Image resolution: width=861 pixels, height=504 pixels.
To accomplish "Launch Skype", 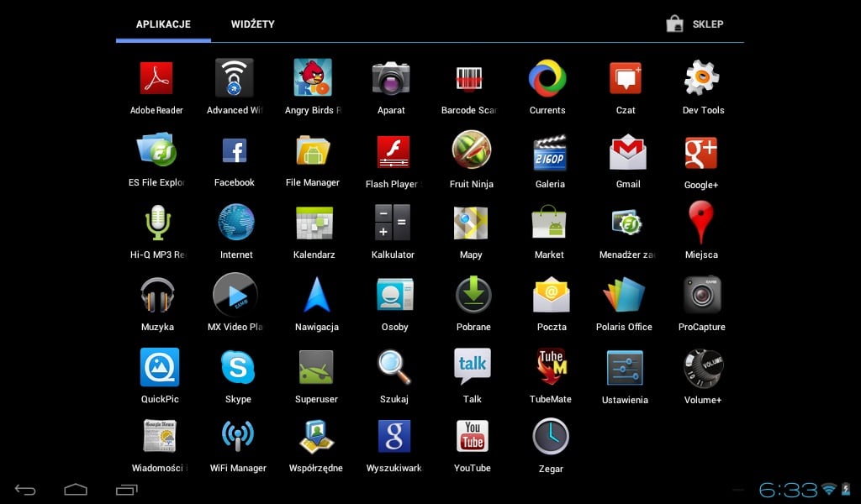I will (238, 367).
